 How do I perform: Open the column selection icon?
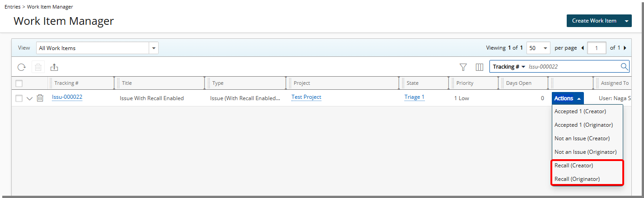[x=479, y=67]
